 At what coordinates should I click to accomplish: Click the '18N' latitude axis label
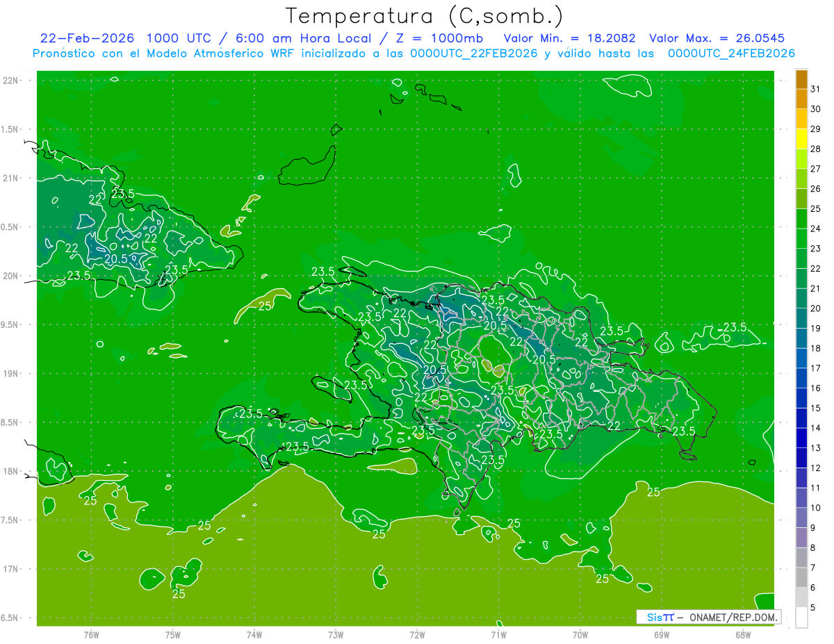[11, 471]
